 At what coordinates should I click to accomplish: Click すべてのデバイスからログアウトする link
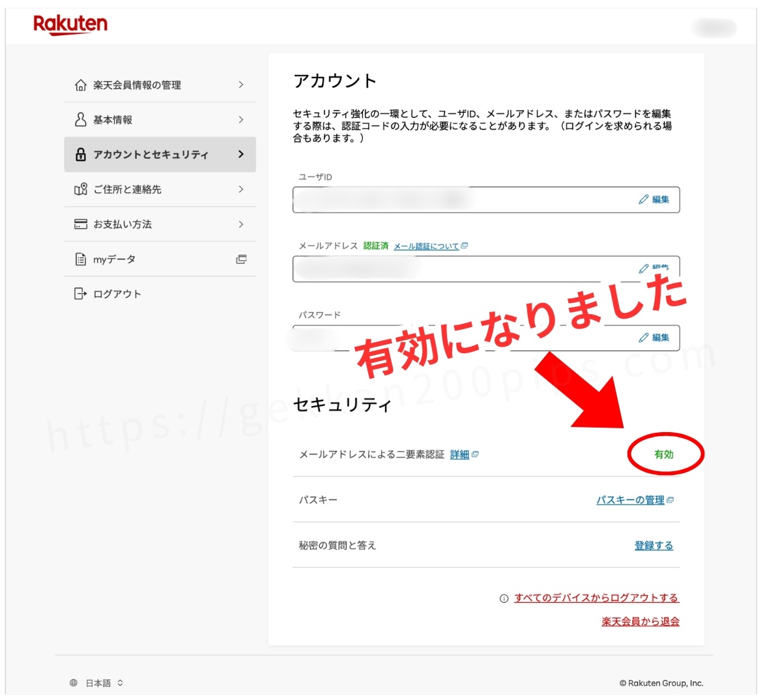596,598
